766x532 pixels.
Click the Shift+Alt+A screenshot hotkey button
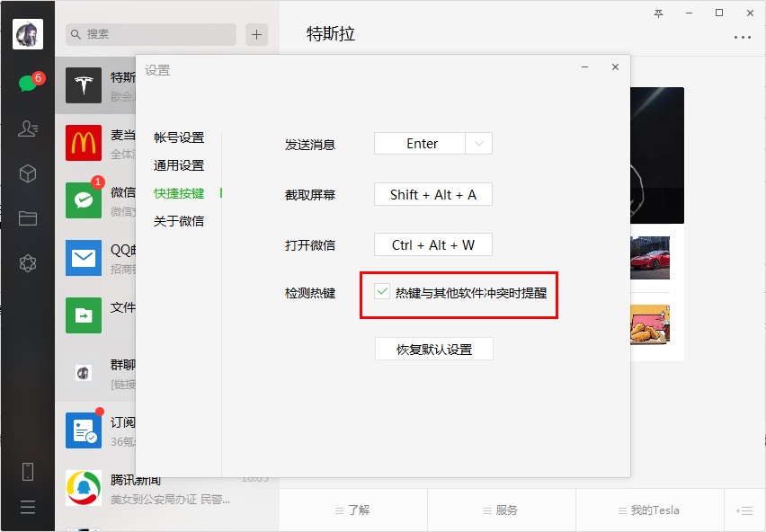tap(432, 194)
